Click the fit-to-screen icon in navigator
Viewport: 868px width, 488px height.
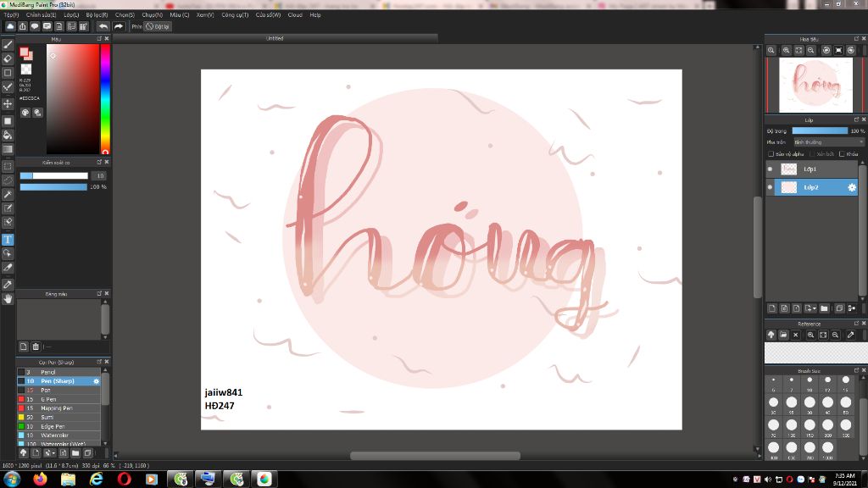tap(798, 50)
